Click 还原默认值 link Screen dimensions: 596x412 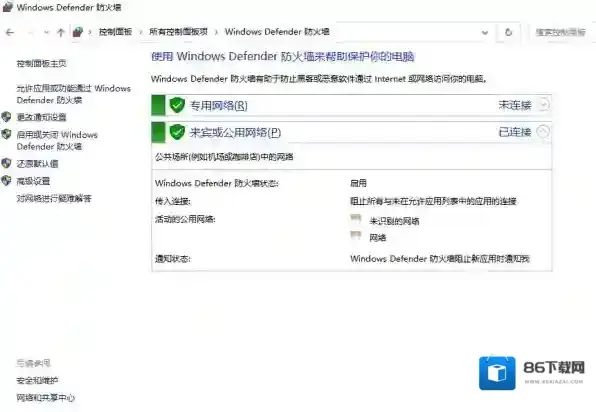click(37, 164)
